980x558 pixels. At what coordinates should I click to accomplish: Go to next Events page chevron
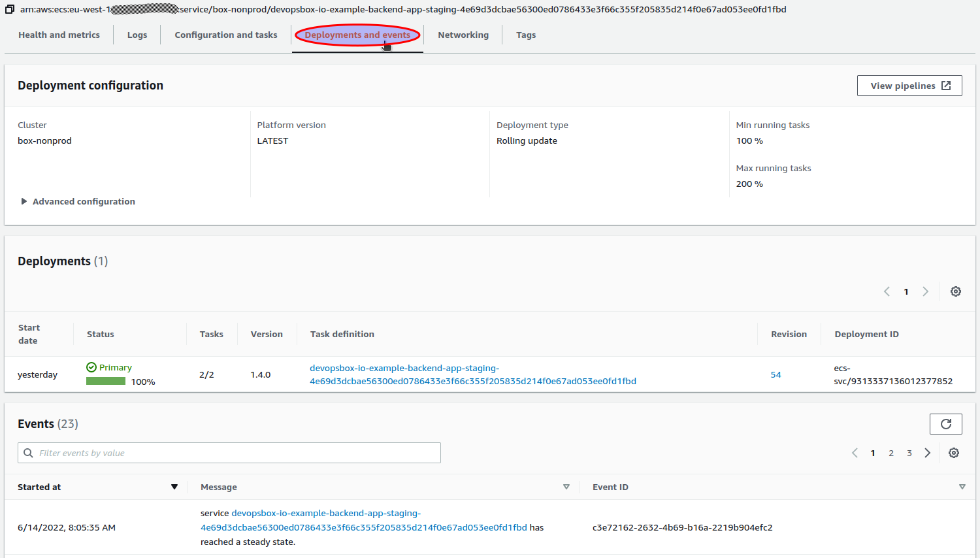coord(927,452)
